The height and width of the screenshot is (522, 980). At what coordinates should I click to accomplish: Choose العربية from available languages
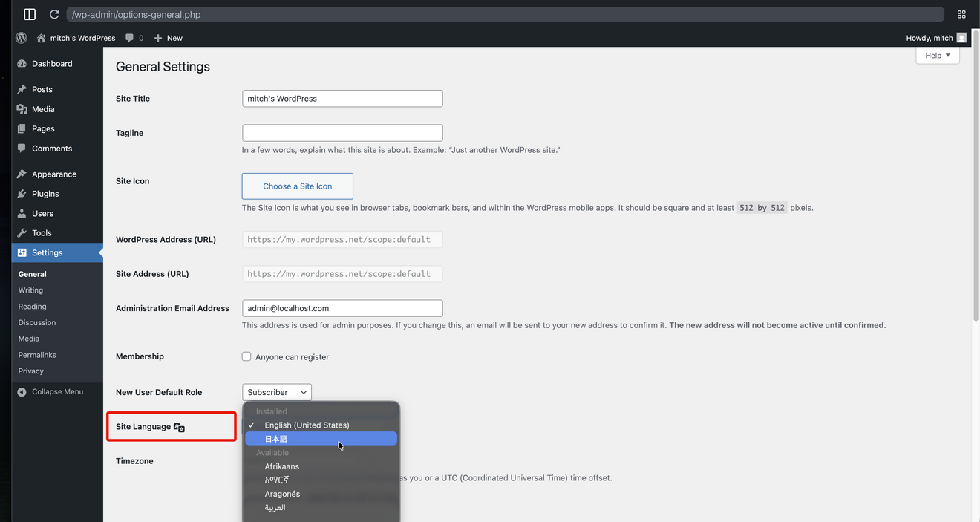pos(321,508)
